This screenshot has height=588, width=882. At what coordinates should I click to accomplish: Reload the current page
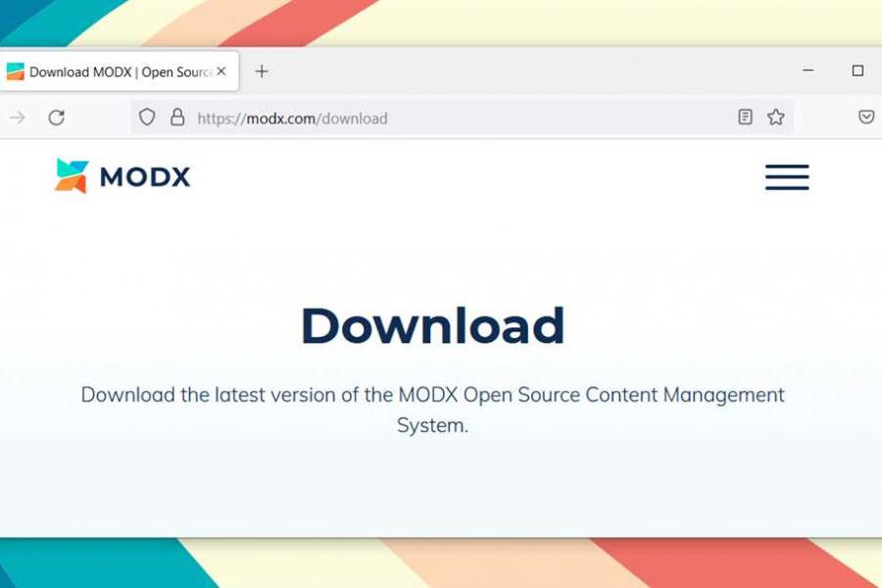[x=56, y=118]
